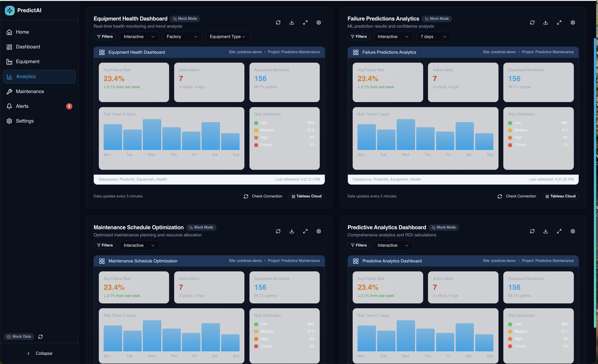Open Predictive Analytics Dashboard settings gear
598x364 pixels.
point(573,231)
